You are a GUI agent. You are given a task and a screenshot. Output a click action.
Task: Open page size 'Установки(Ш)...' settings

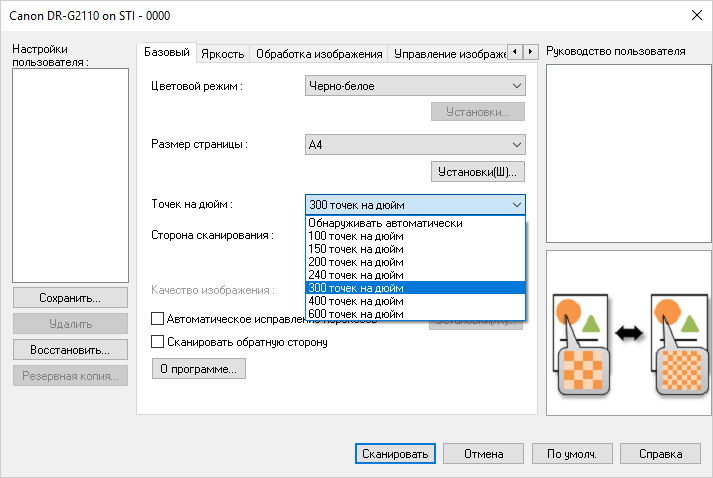(478, 172)
